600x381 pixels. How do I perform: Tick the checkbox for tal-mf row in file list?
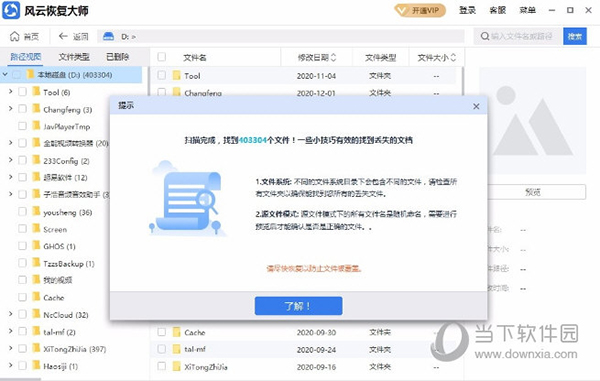click(x=162, y=349)
